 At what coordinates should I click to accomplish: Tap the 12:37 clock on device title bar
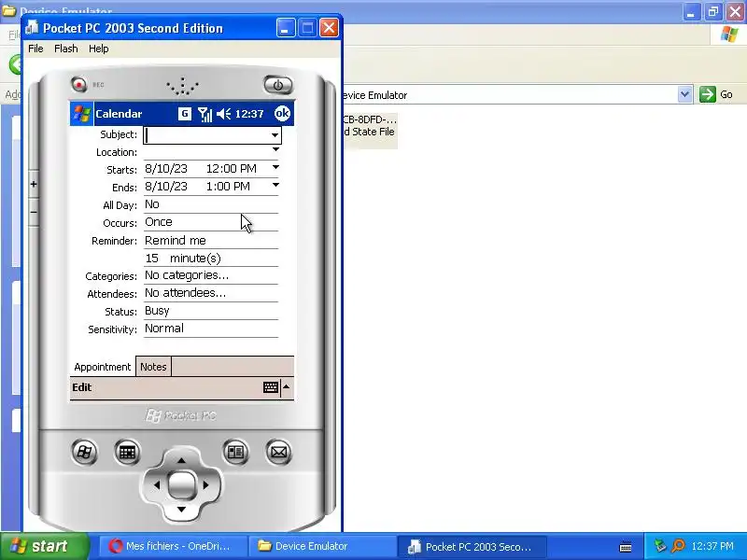249,114
